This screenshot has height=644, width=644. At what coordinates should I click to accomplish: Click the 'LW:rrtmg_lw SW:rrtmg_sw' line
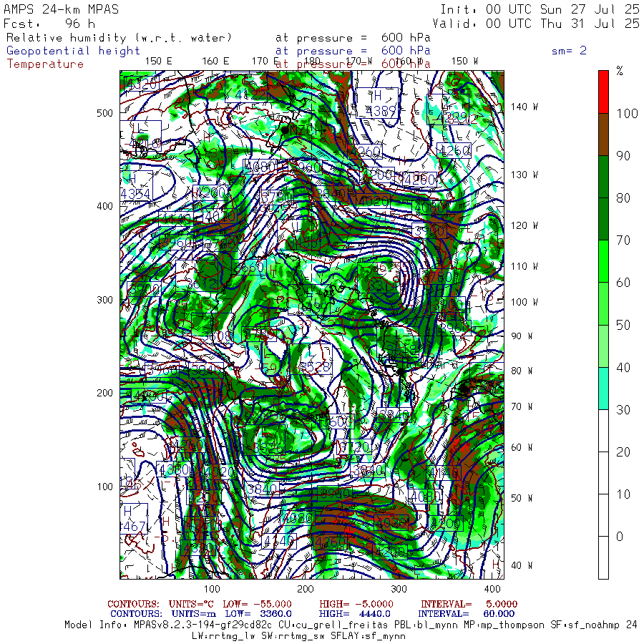tap(298, 636)
